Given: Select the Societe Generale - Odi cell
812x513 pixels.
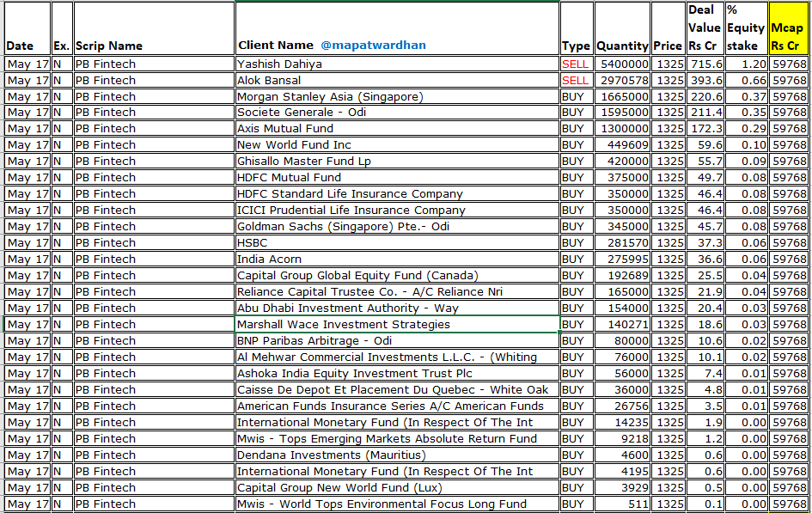Looking at the screenshot, I should (x=397, y=113).
